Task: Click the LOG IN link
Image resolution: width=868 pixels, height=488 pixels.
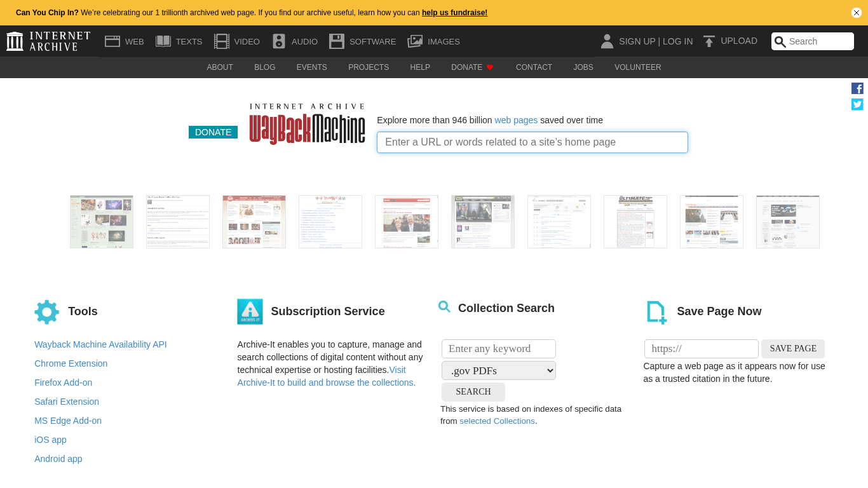Action: [678, 41]
